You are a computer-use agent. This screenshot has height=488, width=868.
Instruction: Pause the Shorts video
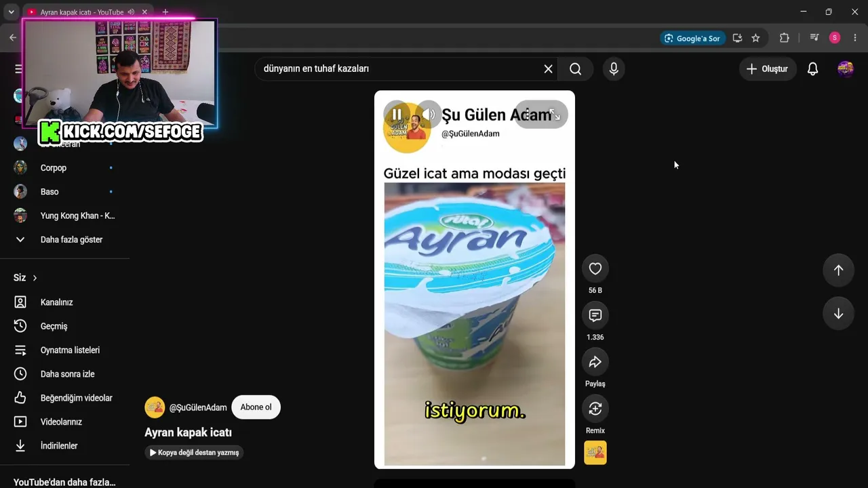397,115
